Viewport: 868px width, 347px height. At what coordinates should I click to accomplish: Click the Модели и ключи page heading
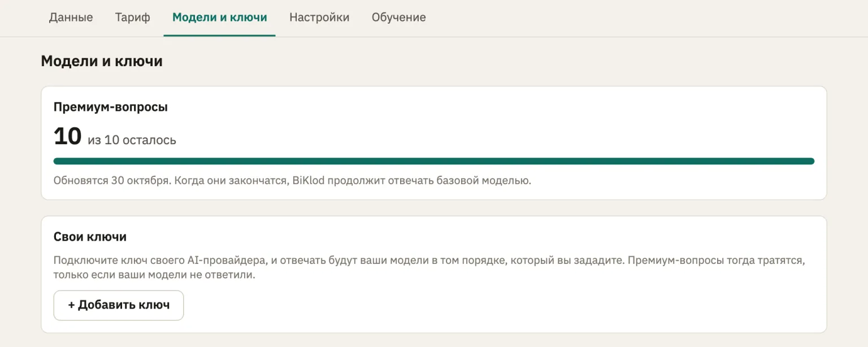(x=102, y=61)
